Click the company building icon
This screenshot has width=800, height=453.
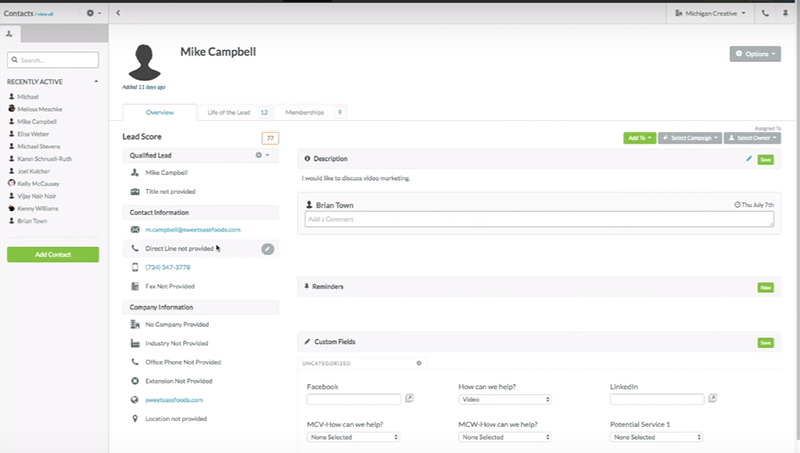click(x=135, y=324)
